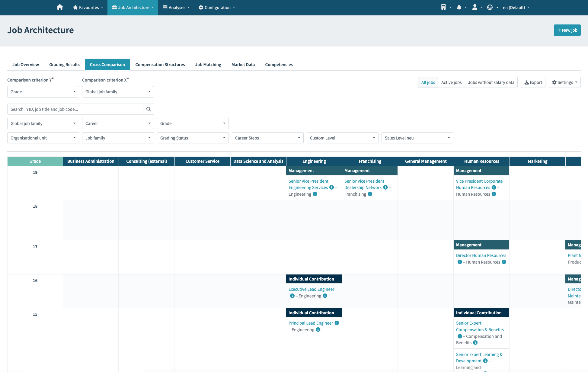This screenshot has height=372, width=588.
Task: Click info icon before Engineering in grade 16
Action: coord(292,296)
